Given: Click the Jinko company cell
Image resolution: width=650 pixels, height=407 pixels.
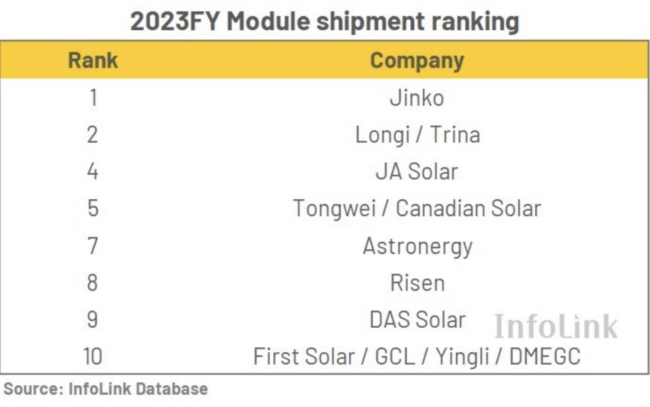Looking at the screenshot, I should pos(416,98).
